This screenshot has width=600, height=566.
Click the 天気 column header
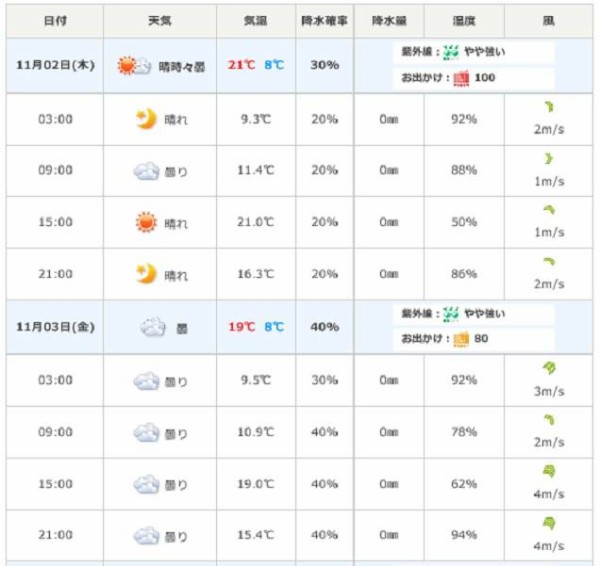[x=159, y=21]
